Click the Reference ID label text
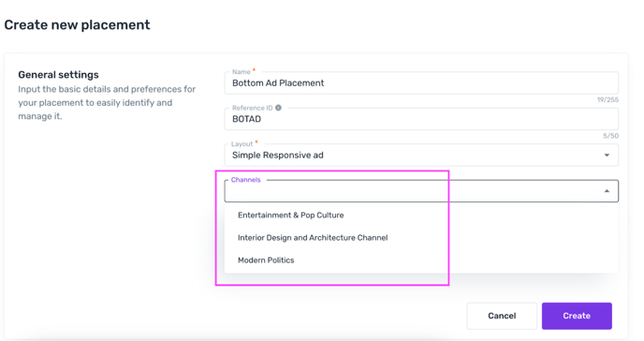The image size is (644, 341). coord(252,108)
